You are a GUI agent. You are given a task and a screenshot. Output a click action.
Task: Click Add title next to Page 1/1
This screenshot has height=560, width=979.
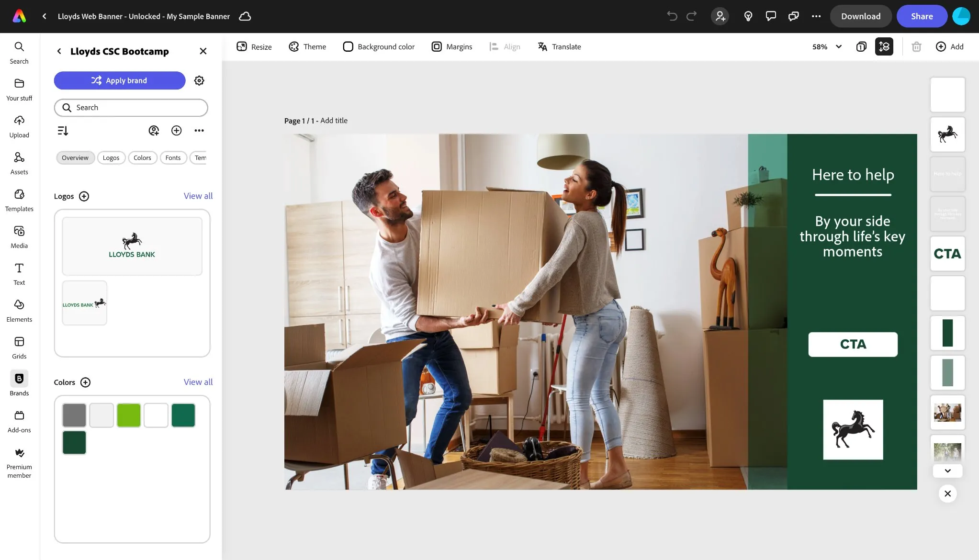click(334, 121)
